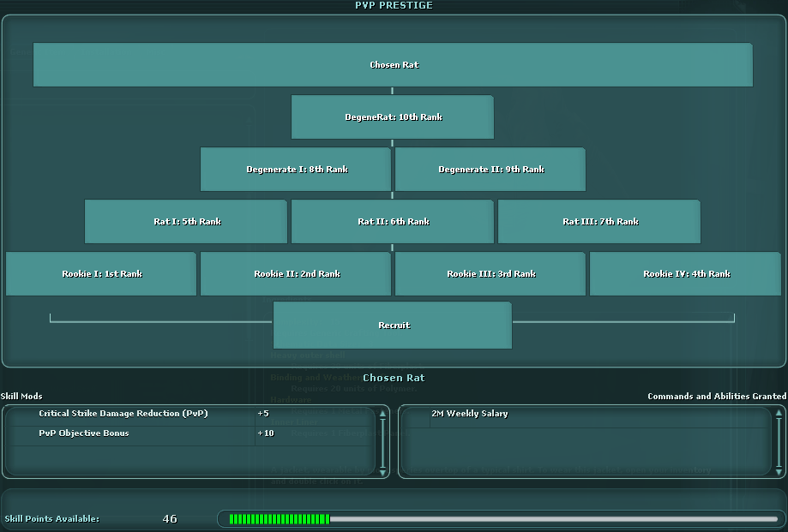The width and height of the screenshot is (788, 532).
Task: Select the Chosen Rat skill box
Action: (393, 65)
